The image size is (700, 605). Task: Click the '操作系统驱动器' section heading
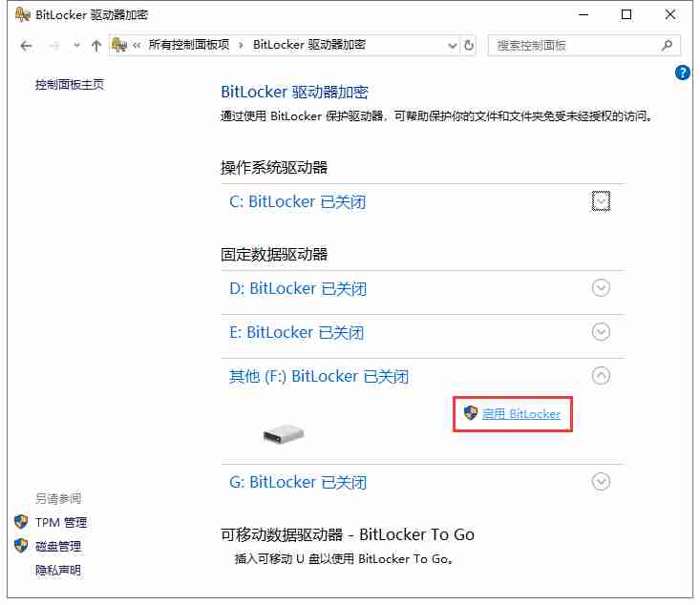pyautogui.click(x=274, y=168)
